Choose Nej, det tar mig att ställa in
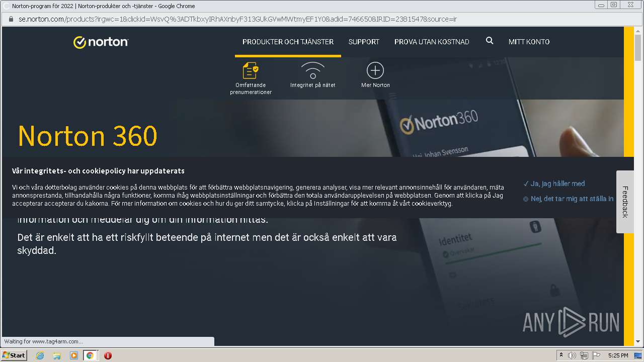The width and height of the screenshot is (644, 362). point(569,199)
